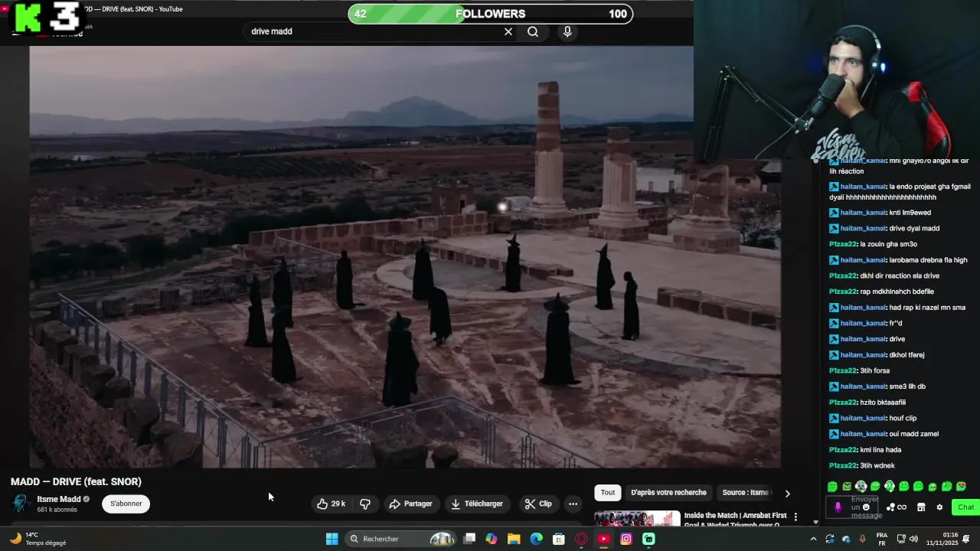Pick the angry square-face emote
Screen dimensions: 980x551
click(x=847, y=487)
